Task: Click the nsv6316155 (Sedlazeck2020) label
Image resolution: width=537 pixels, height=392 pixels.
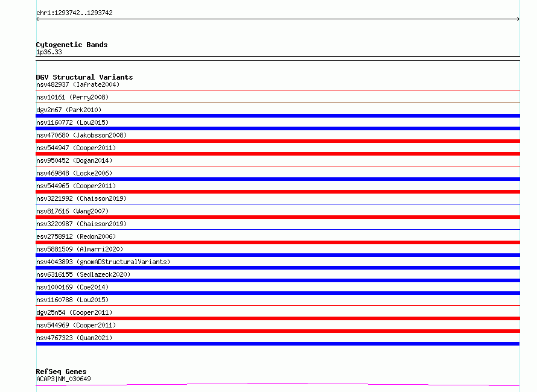Action: [83, 274]
